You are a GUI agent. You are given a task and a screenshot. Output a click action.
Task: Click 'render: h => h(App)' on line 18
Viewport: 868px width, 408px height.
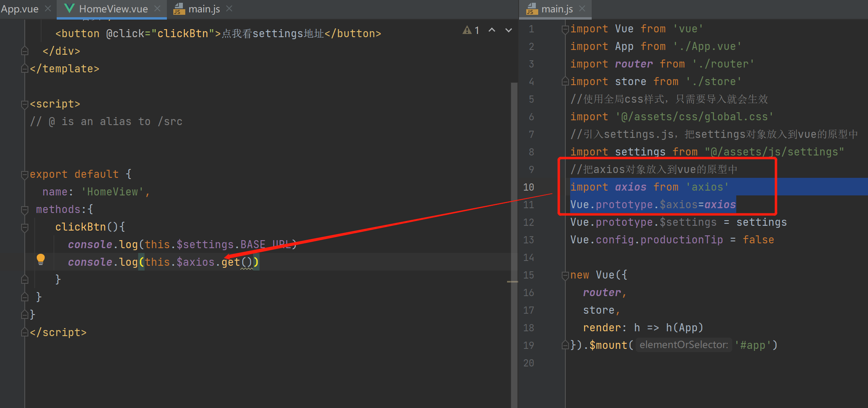pyautogui.click(x=643, y=328)
